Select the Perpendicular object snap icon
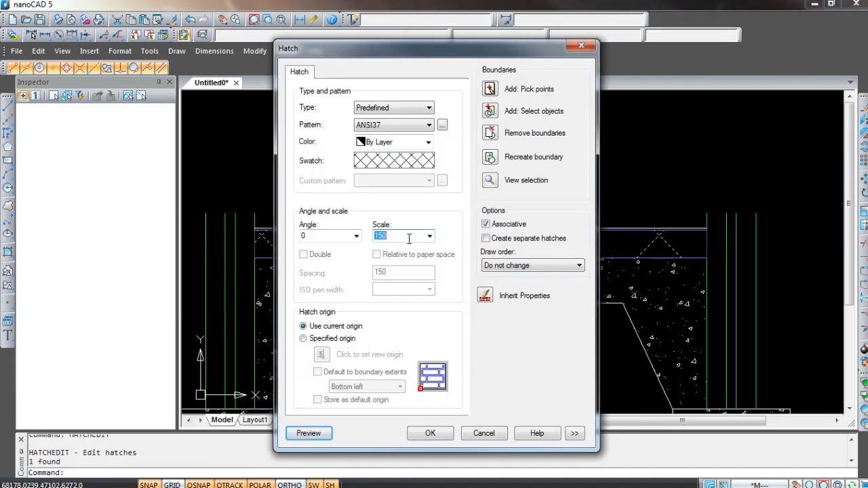The image size is (868, 488). click(x=121, y=68)
